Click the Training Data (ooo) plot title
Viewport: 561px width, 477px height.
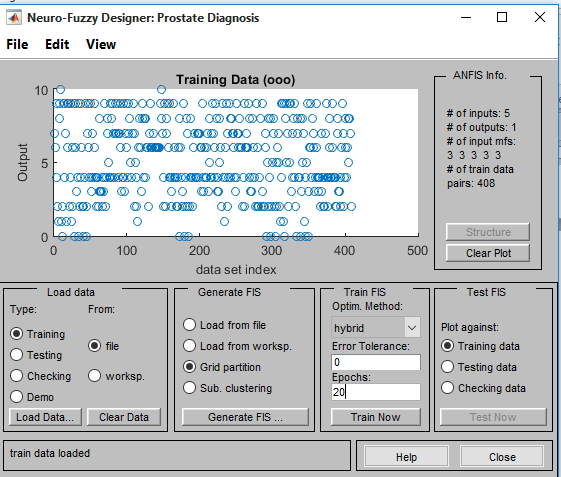coord(235,79)
